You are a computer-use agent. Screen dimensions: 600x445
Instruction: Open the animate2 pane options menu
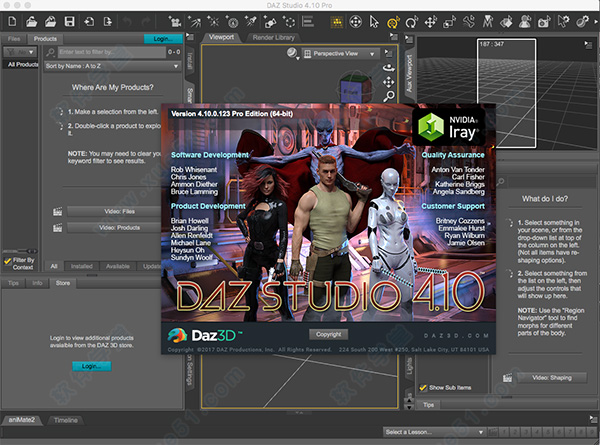(593, 419)
